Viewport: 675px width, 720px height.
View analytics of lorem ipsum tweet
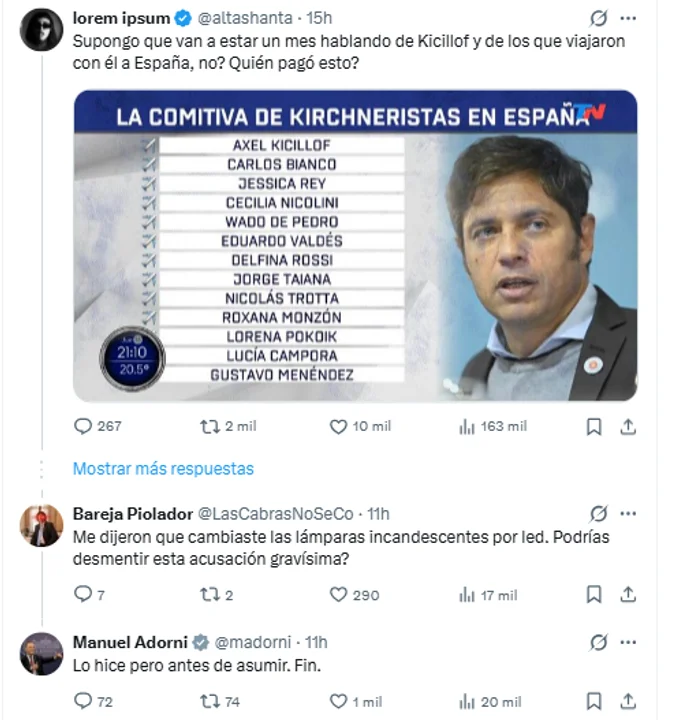pos(467,426)
